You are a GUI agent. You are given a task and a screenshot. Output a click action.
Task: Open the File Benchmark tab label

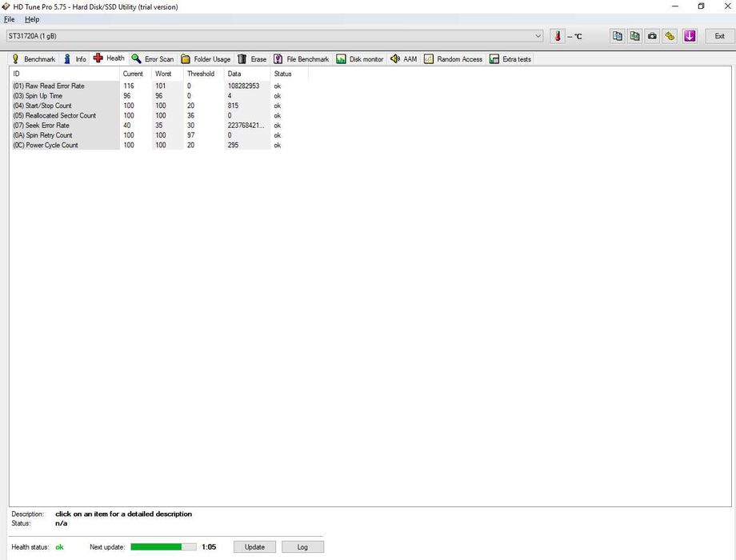click(308, 59)
